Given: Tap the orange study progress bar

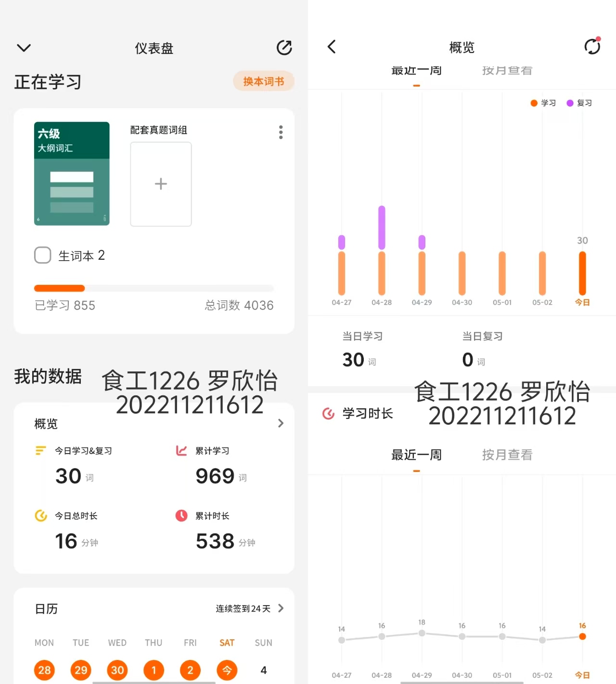Looking at the screenshot, I should 60,288.
